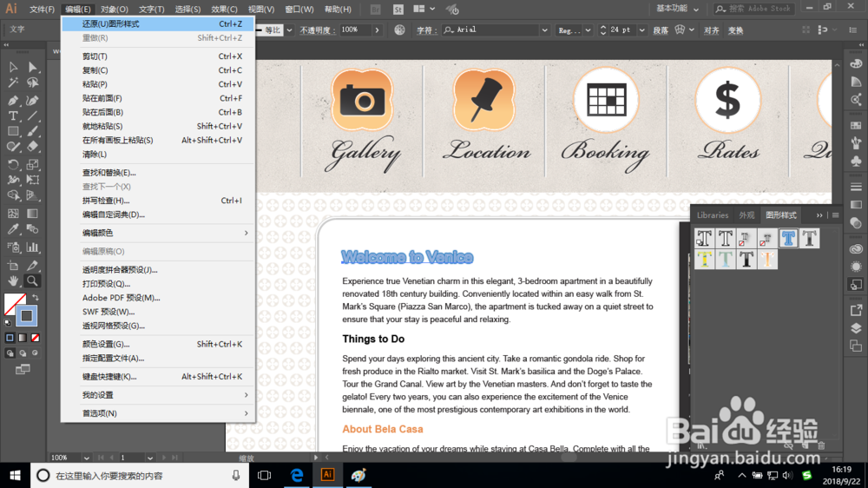Open the 文件(F) menu
The image size is (868, 488).
[x=42, y=10]
